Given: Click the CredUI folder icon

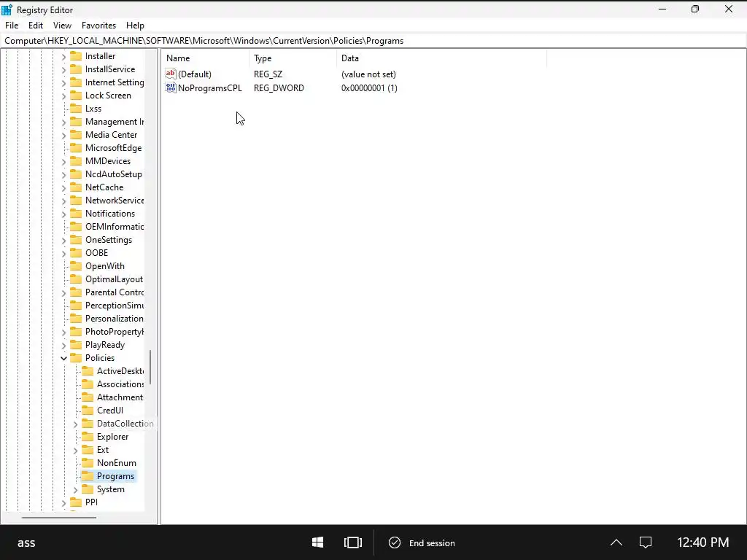Looking at the screenshot, I should (x=88, y=411).
